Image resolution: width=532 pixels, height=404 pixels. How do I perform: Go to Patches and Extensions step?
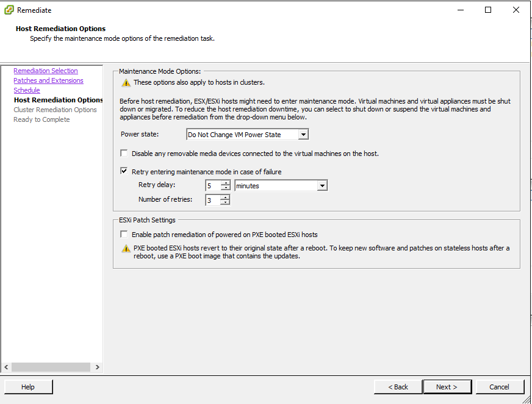pyautogui.click(x=48, y=80)
